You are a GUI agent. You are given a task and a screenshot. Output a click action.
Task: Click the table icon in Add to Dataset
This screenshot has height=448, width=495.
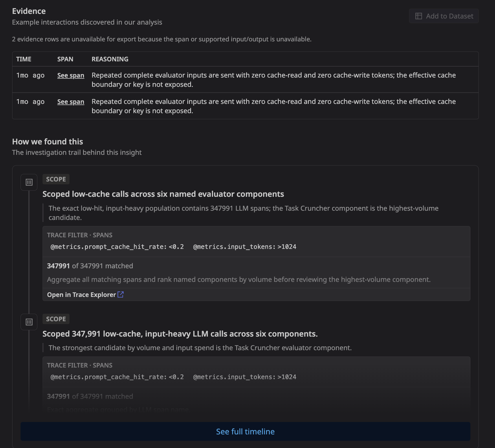click(x=419, y=16)
